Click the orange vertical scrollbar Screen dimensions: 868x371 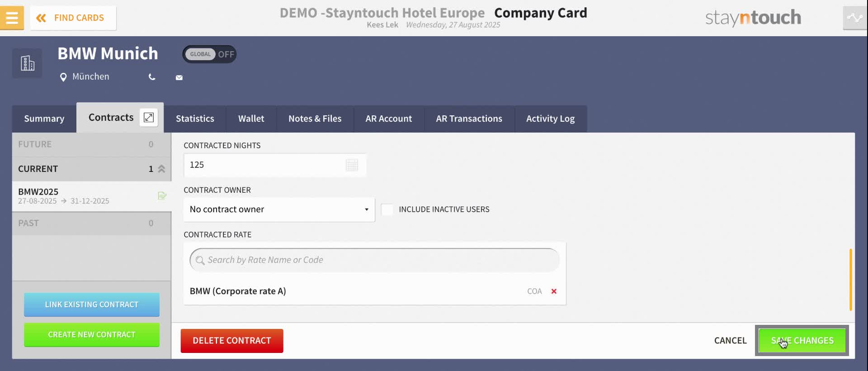tap(851, 280)
